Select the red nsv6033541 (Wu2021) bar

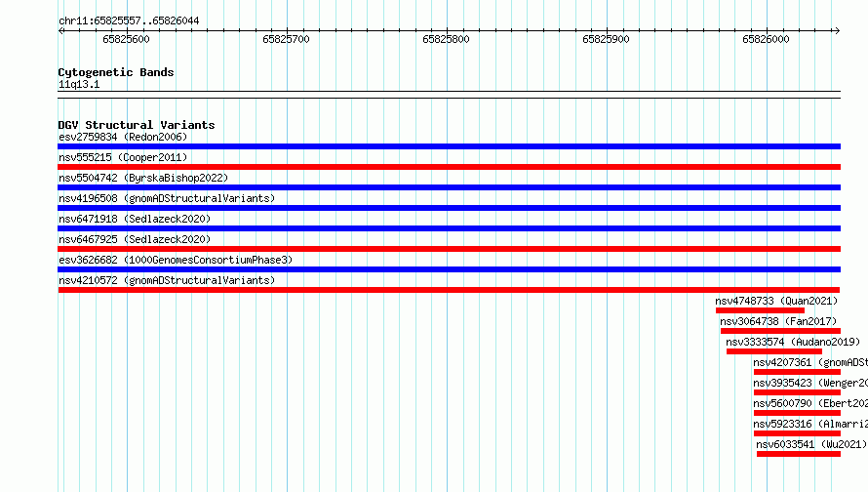tap(799, 454)
